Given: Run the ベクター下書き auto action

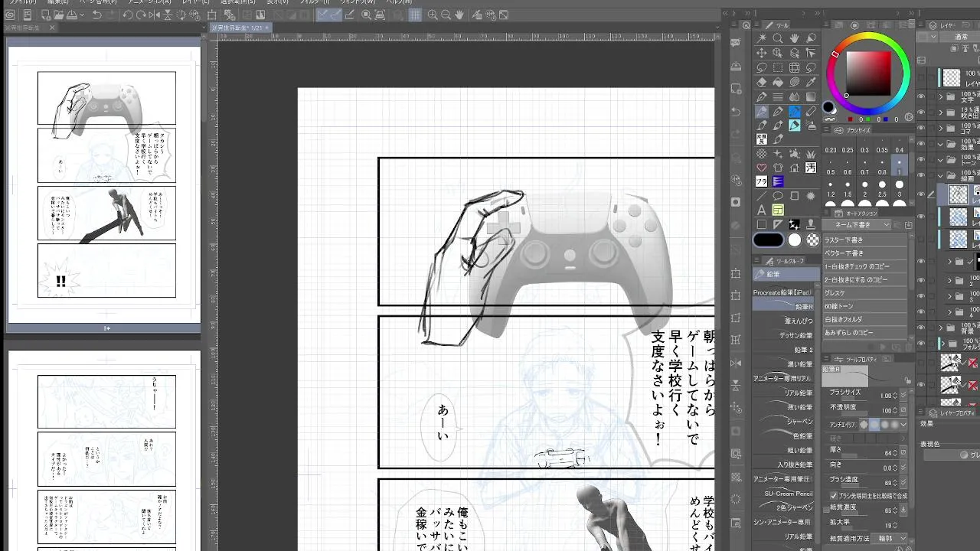Looking at the screenshot, I should coord(866,253).
